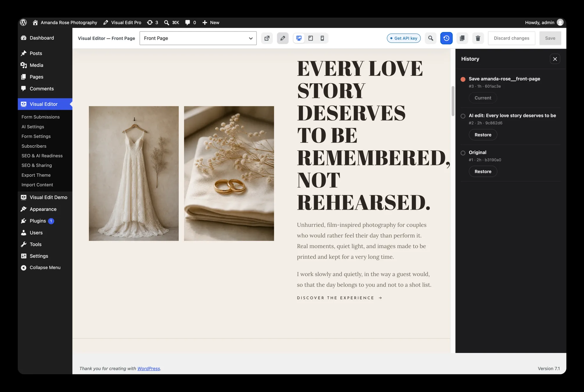Select the AI edit history entry radio
Screen dimensions: 584x392
pos(463,116)
